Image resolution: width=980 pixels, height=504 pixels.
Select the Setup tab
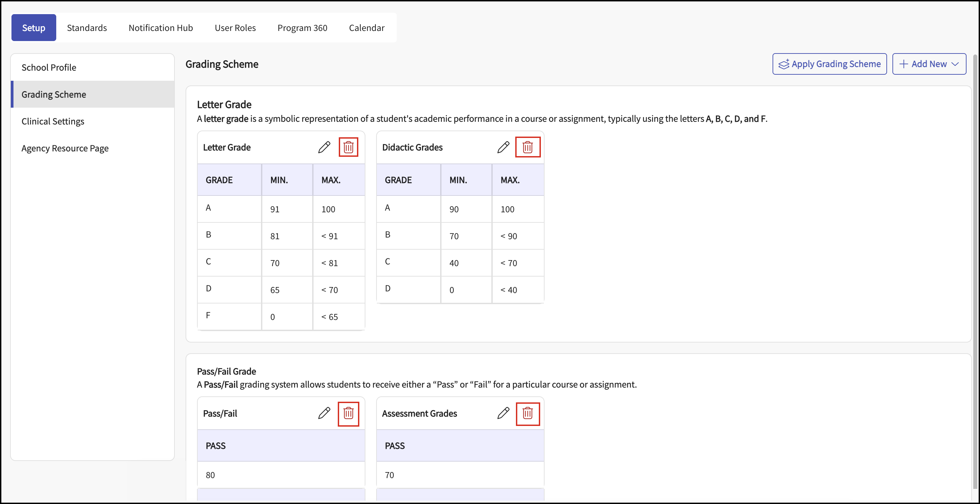[x=34, y=28]
